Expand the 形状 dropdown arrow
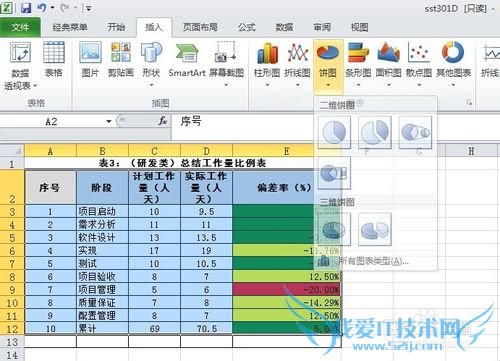This screenshot has height=361, width=500. 152,85
